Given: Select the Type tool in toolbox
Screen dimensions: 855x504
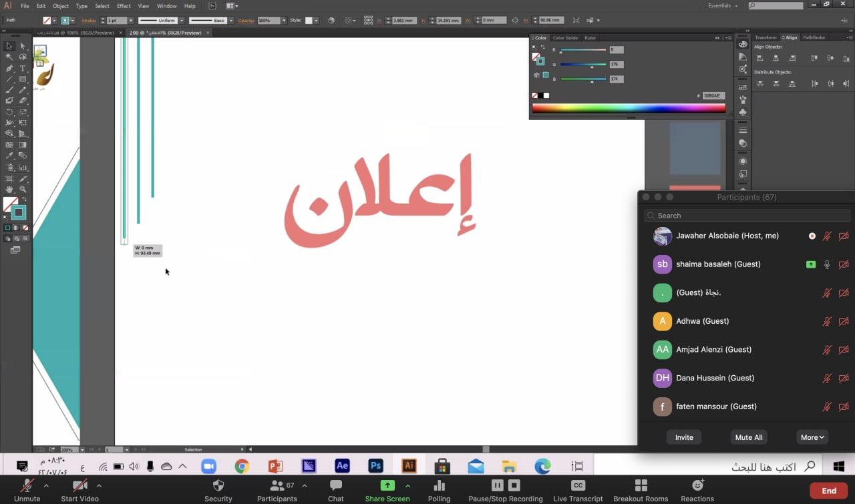Looking at the screenshot, I should click(x=23, y=68).
